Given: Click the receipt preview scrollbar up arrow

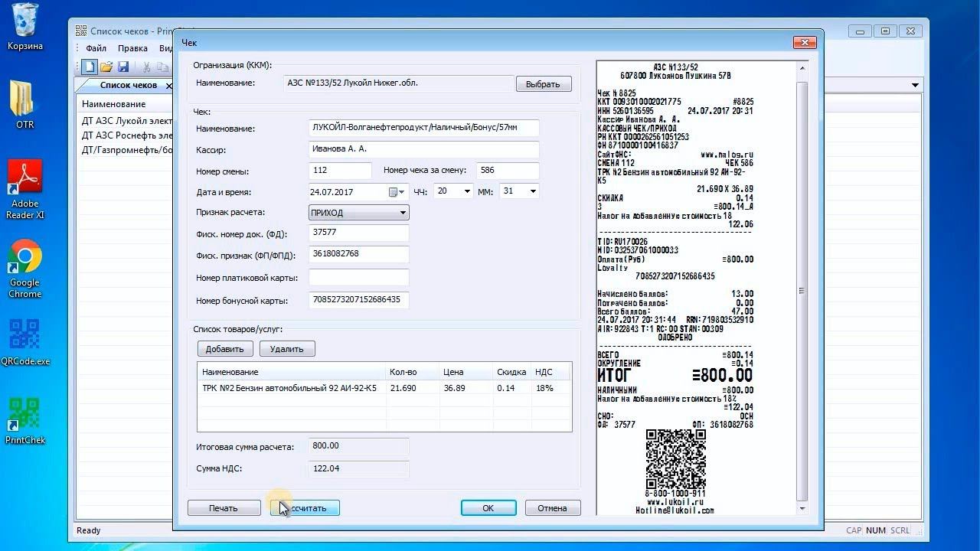Looking at the screenshot, I should pos(802,69).
